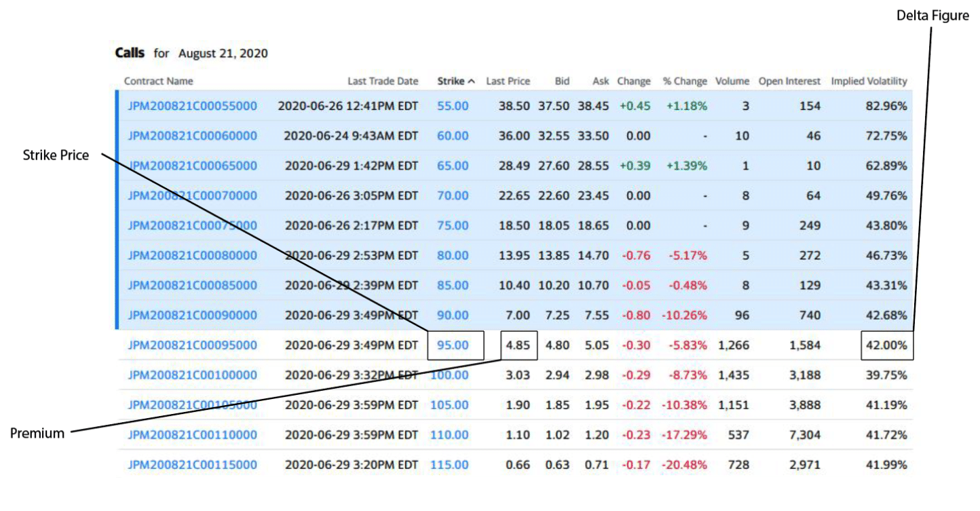
Task: Open contract JPM200821C00080000
Action: point(193,255)
